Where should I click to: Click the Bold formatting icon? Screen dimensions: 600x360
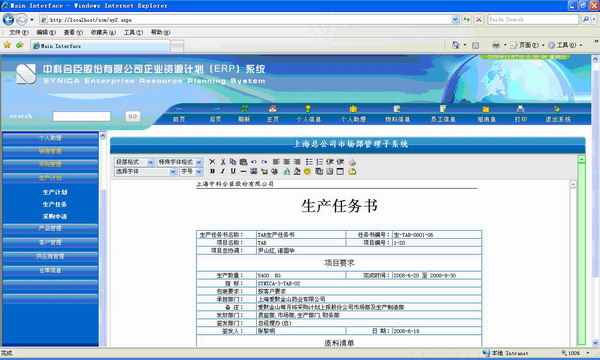pyautogui.click(x=212, y=171)
